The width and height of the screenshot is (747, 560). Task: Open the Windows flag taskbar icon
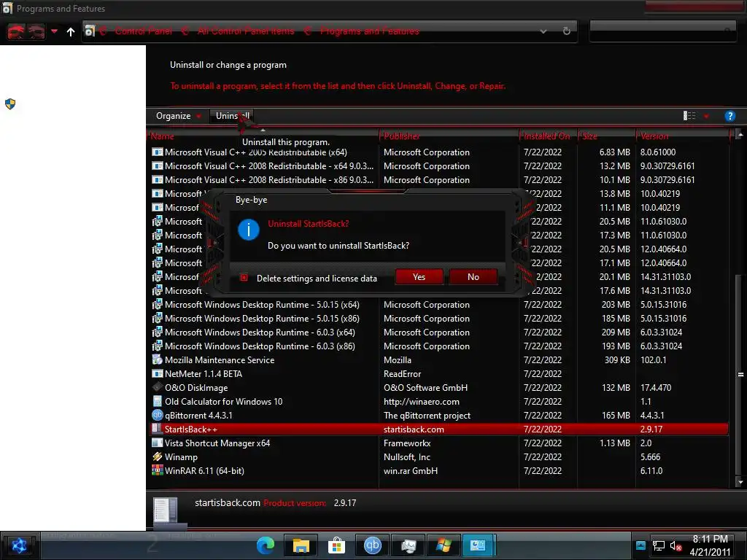point(444,545)
